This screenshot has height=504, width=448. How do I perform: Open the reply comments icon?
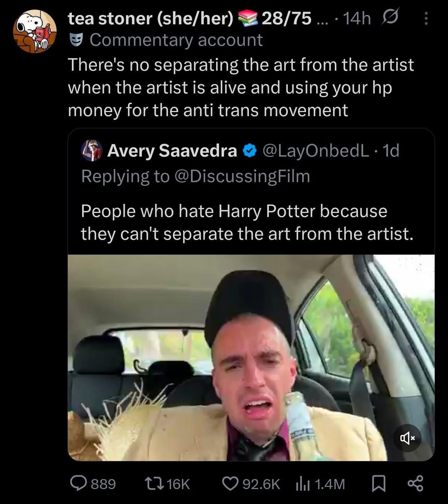[x=78, y=484]
